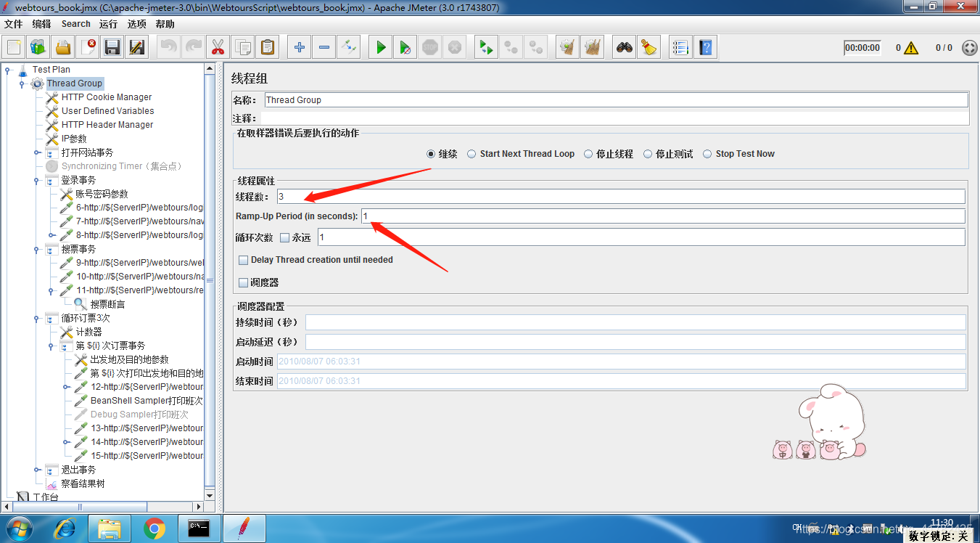
Task: Redo using the toolbar arrow
Action: (193, 48)
